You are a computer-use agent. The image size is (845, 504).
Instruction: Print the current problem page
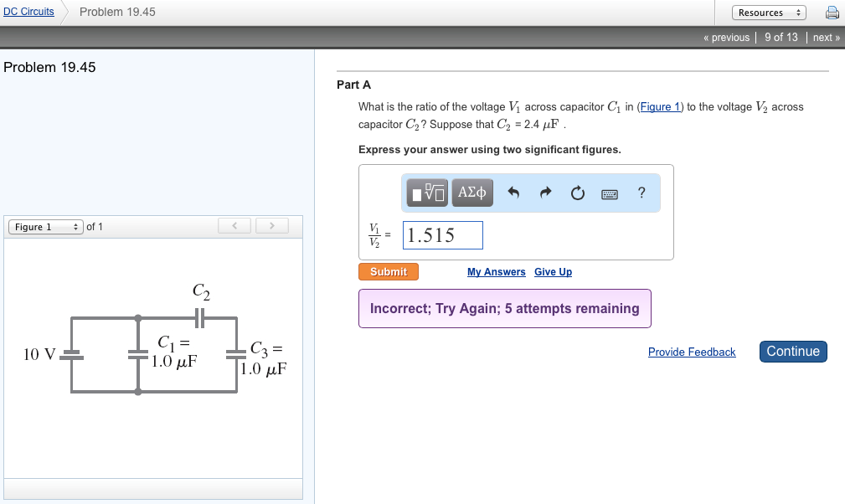pos(830,12)
